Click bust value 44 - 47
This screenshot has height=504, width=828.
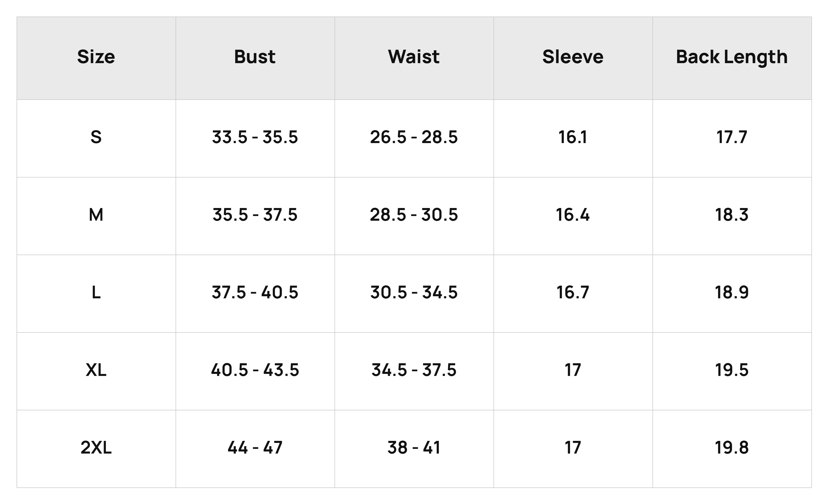tap(255, 448)
